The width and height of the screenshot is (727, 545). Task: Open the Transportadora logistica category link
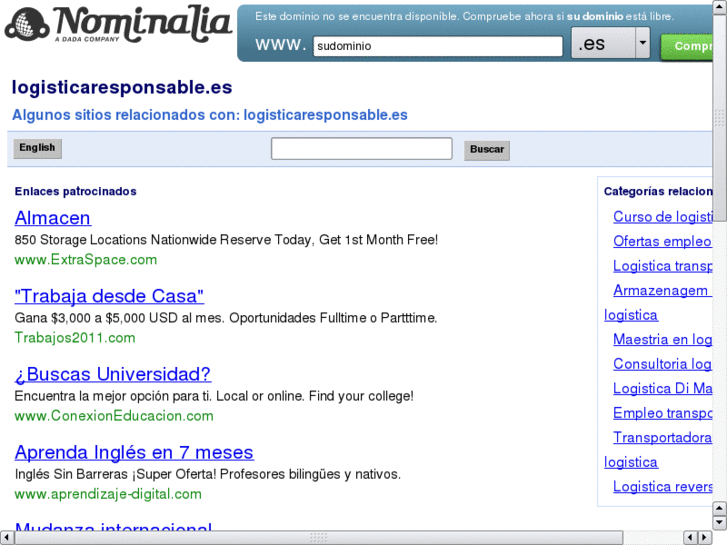click(x=663, y=437)
